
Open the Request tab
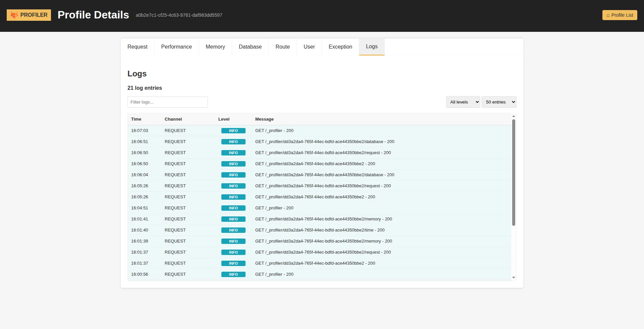(138, 47)
